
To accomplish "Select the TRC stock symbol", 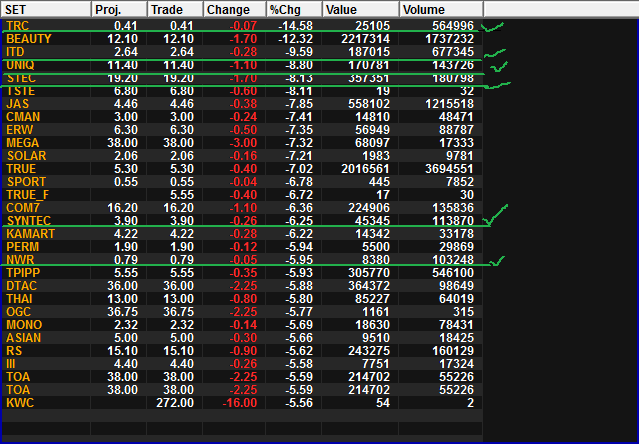I will [18, 26].
